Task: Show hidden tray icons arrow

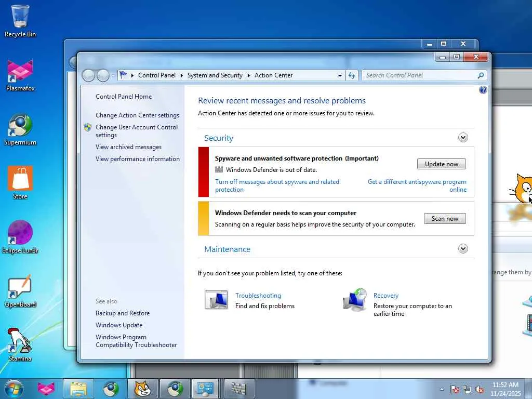Action: 442,389
